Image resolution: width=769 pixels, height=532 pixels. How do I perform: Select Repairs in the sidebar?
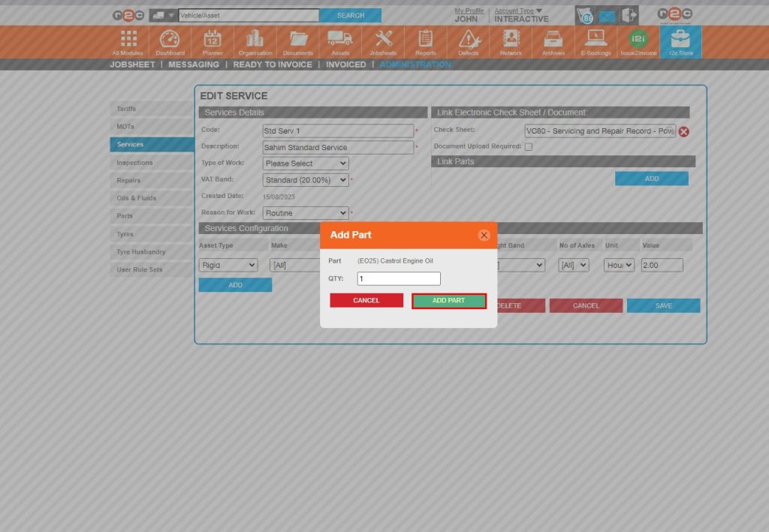point(152,180)
